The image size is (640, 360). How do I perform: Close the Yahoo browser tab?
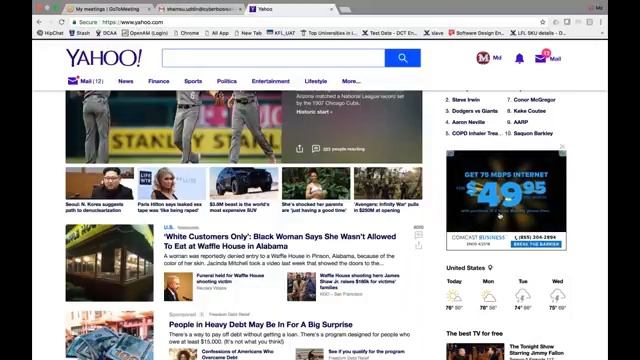[x=331, y=9]
